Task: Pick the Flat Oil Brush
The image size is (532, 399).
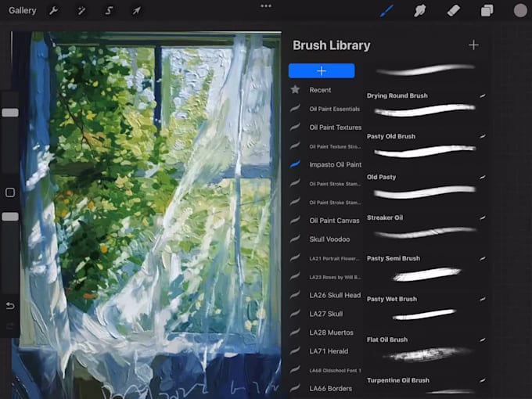Action: [426, 349]
